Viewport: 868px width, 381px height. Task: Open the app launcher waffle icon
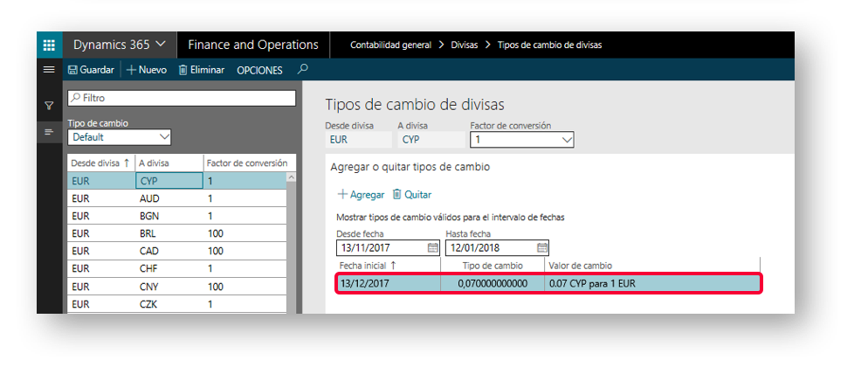49,45
